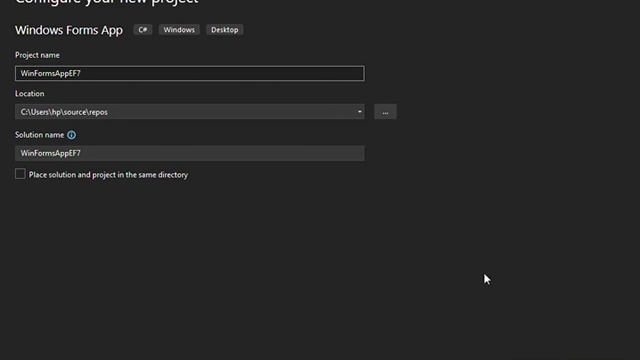
Task: Click the C# language tag
Action: tap(143, 30)
